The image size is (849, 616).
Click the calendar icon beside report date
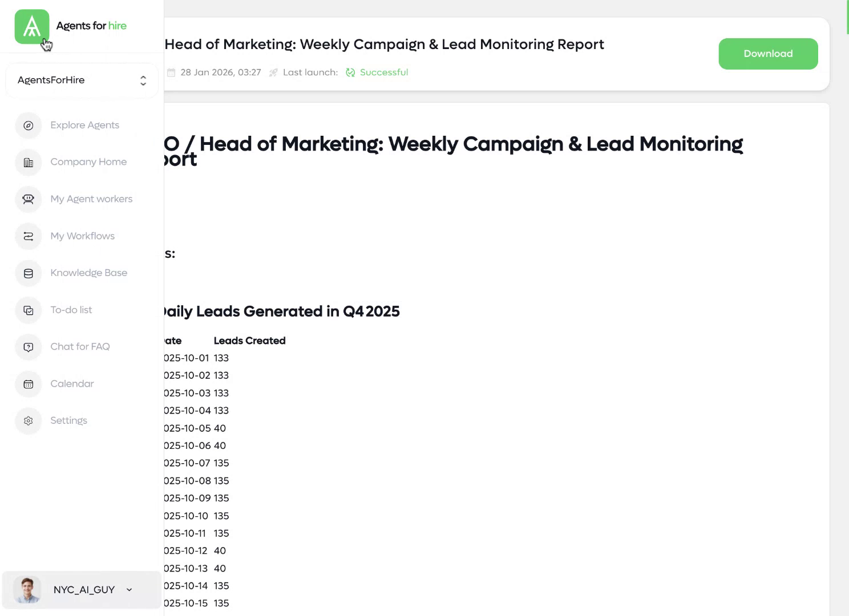(171, 72)
